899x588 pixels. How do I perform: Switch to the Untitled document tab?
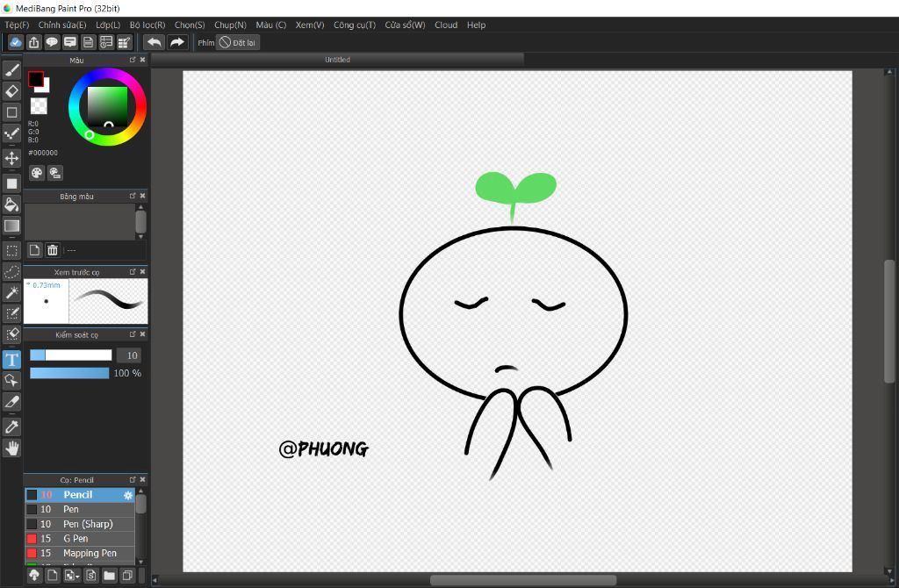click(338, 60)
